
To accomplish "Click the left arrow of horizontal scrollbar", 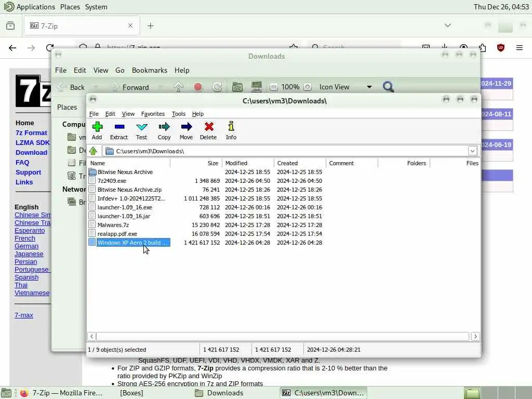I will [x=91, y=336].
